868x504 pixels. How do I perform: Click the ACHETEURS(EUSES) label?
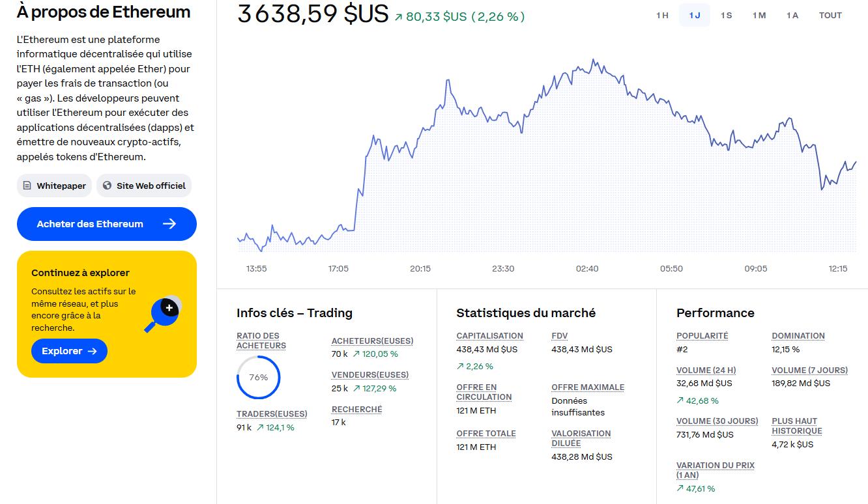click(x=372, y=341)
